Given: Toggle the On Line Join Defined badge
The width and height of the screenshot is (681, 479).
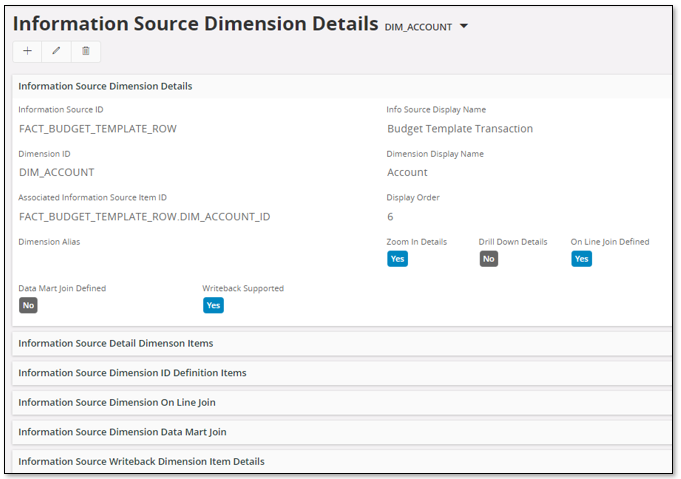Looking at the screenshot, I should 581,259.
